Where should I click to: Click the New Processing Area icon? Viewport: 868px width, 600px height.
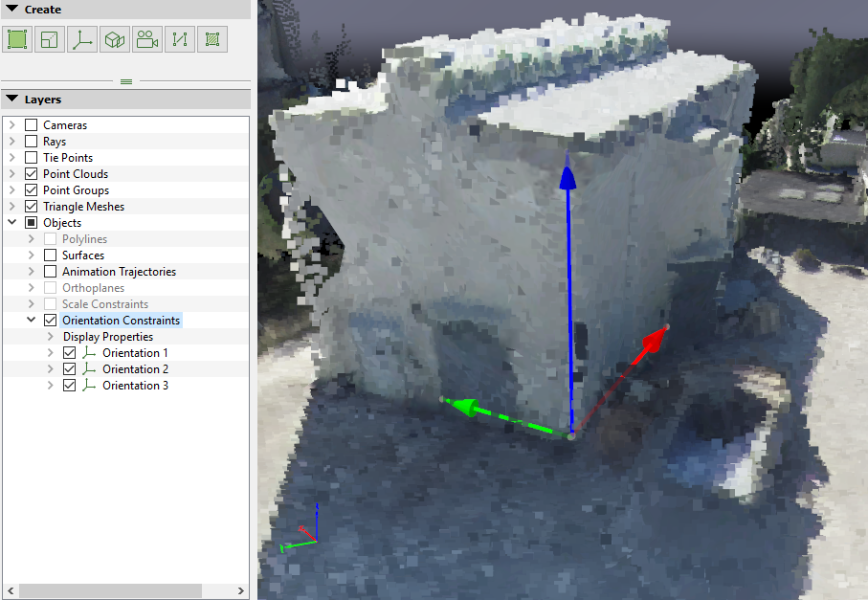click(17, 39)
